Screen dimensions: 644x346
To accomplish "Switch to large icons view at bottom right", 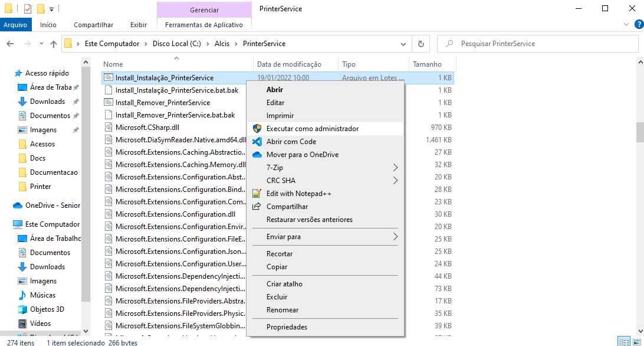I will (x=636, y=341).
